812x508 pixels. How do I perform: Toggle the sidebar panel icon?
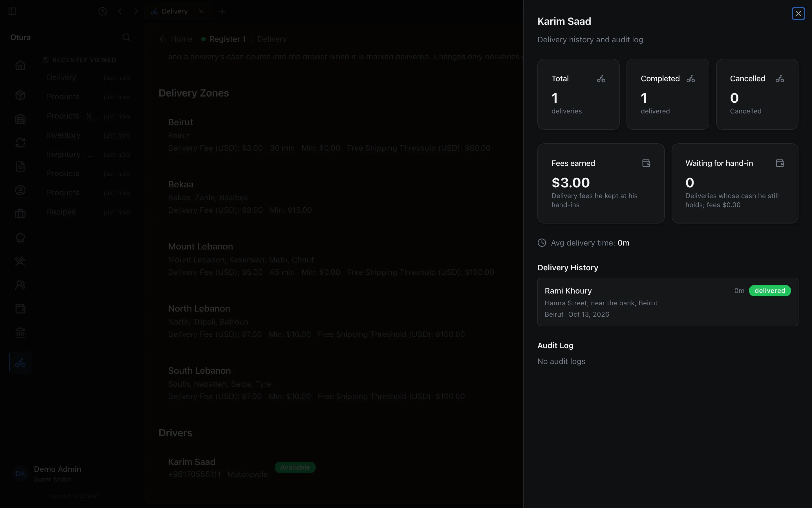[x=12, y=11]
